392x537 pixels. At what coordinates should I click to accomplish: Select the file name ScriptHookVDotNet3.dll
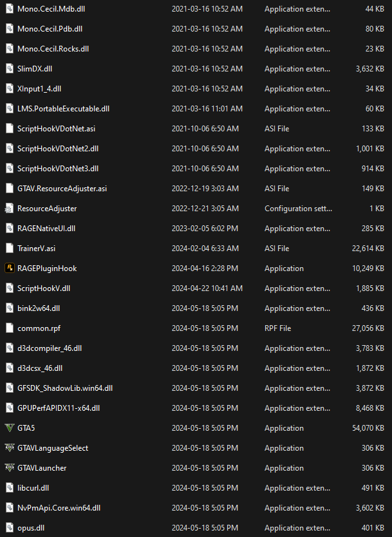pos(58,169)
